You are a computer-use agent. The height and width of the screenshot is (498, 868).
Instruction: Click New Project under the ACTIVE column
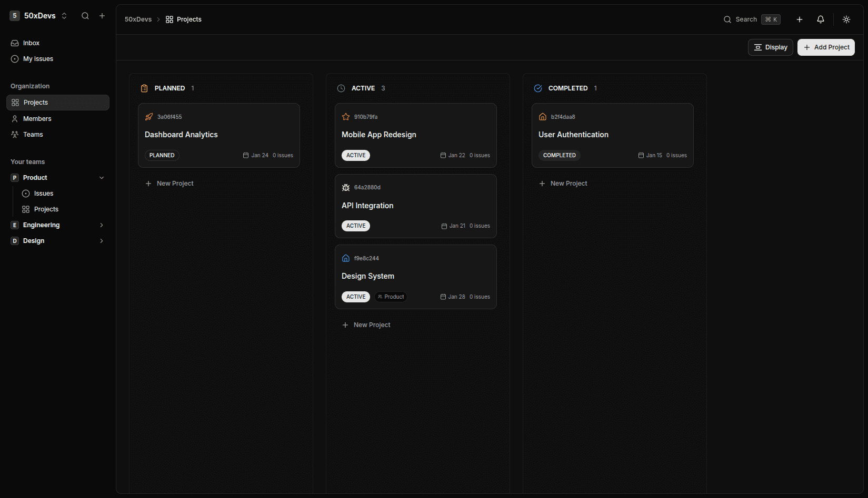click(366, 324)
